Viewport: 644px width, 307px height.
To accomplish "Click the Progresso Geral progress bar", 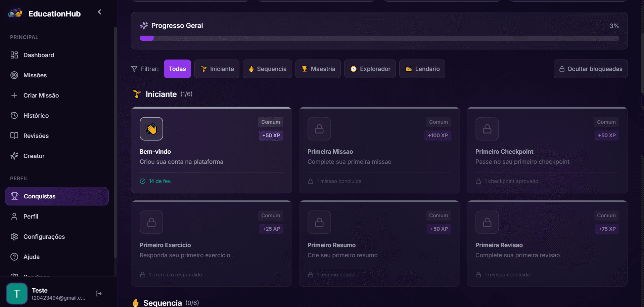I will point(379,38).
